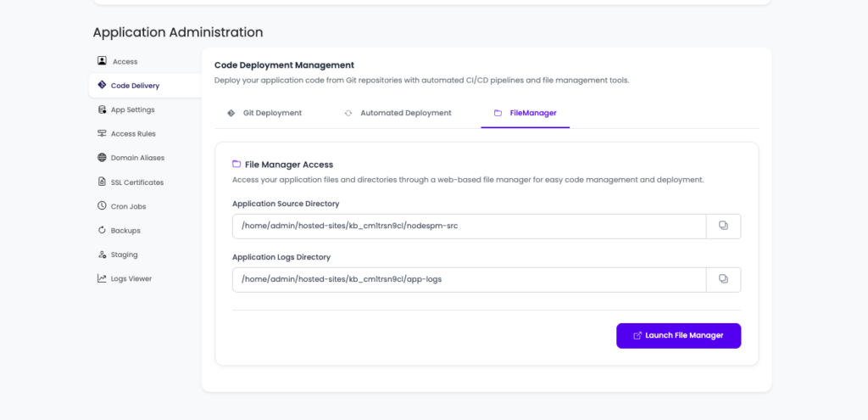
Task: Click the Backups circular arrow icon
Action: 102,230
